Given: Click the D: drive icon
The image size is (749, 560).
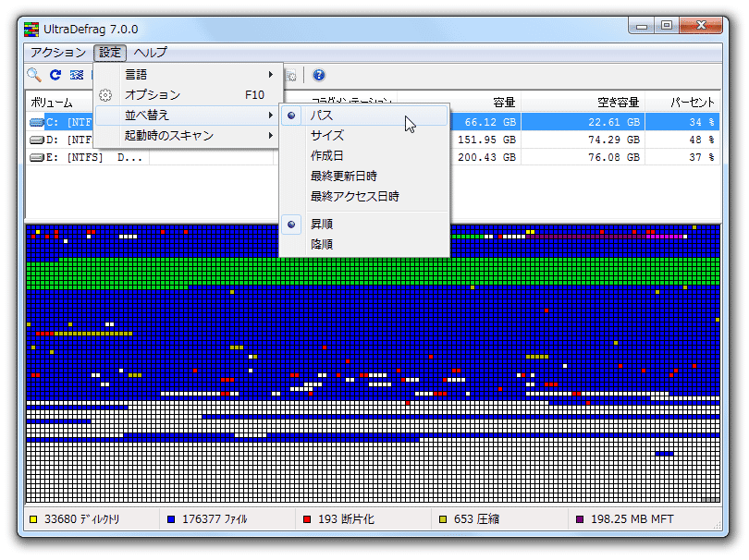Looking at the screenshot, I should click(x=37, y=140).
